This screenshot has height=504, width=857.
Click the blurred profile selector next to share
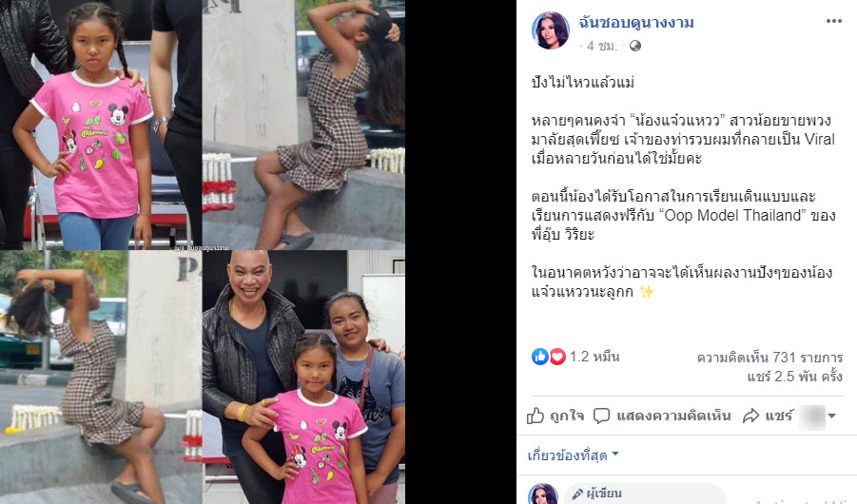pyautogui.click(x=811, y=417)
